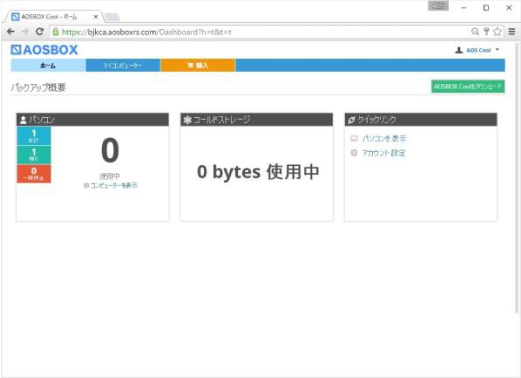This screenshot has width=521, height=378.
Task: Open a new browser tab
Action: coord(112,17)
